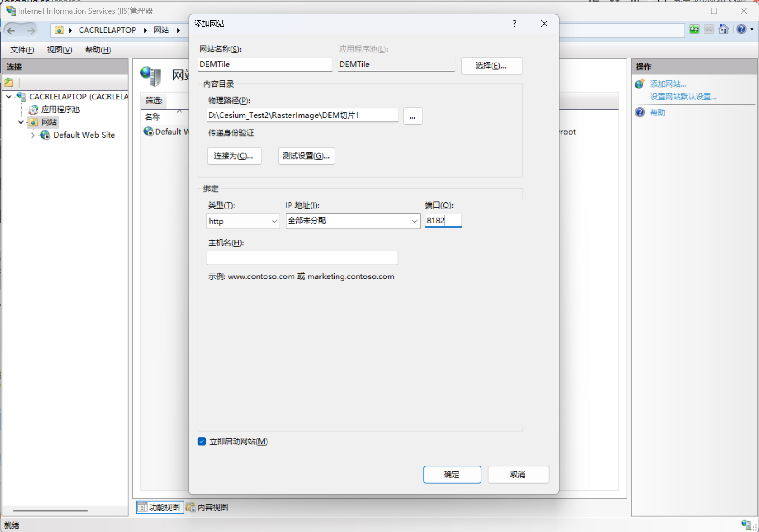Click the 取消 button

518,474
